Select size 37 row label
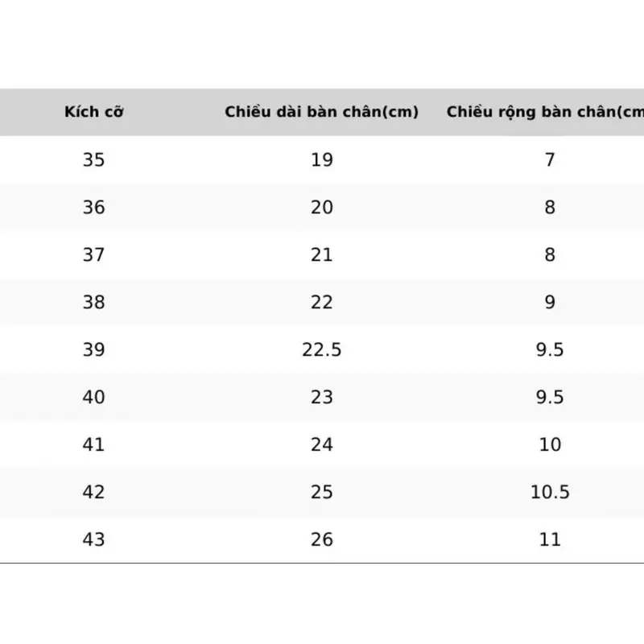The width and height of the screenshot is (644, 644). tap(93, 254)
